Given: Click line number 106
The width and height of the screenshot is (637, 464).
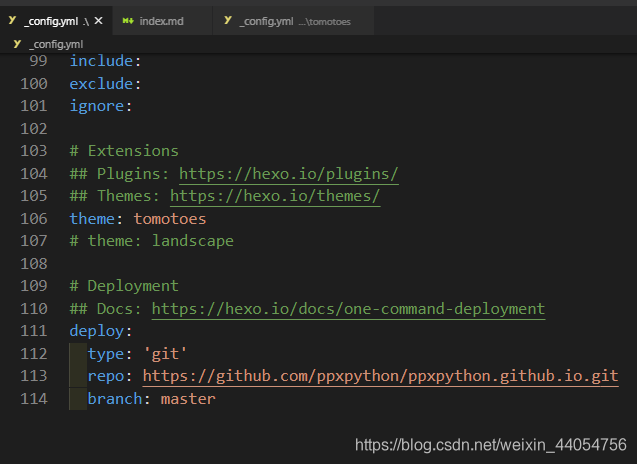Looking at the screenshot, I should pyautogui.click(x=34, y=219).
